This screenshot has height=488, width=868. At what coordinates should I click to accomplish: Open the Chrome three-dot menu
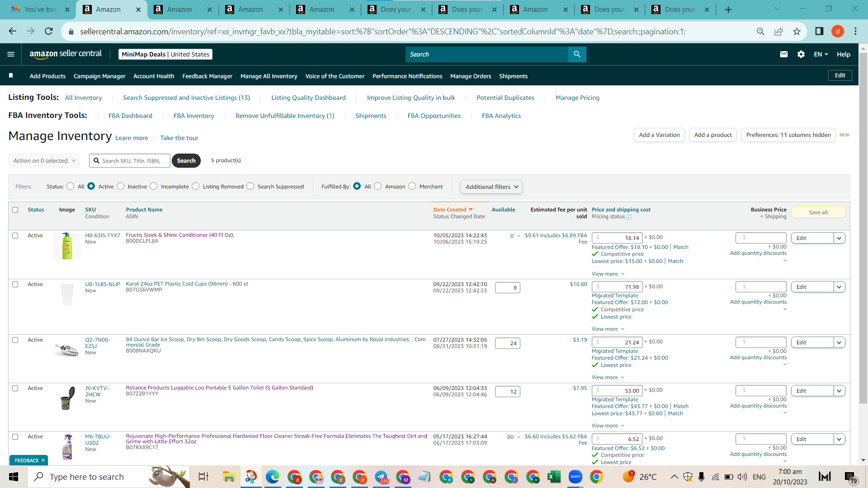click(855, 31)
